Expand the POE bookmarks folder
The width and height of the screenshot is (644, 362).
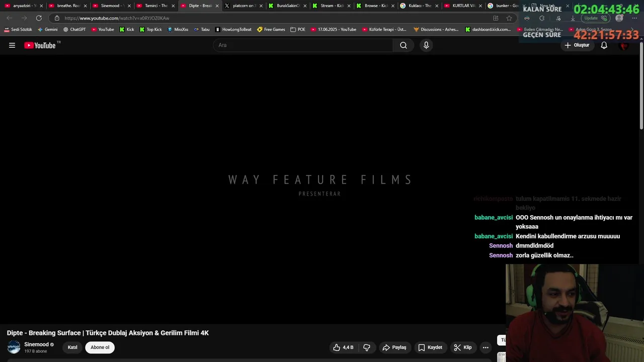pyautogui.click(x=298, y=30)
